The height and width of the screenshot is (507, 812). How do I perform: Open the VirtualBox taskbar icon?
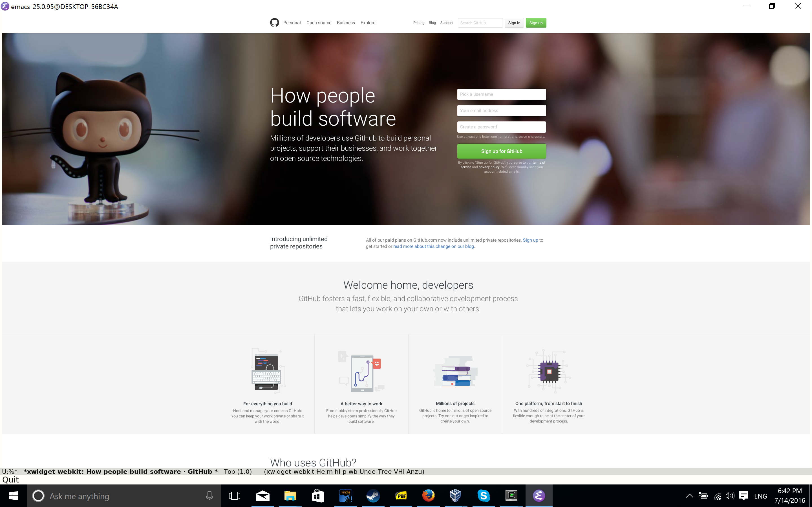(x=455, y=496)
